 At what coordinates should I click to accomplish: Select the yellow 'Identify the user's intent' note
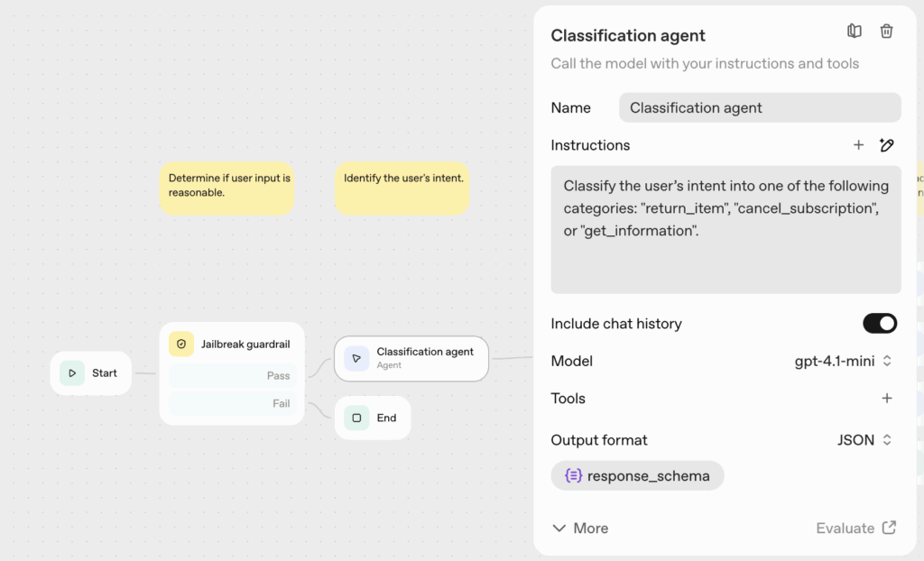tap(402, 189)
